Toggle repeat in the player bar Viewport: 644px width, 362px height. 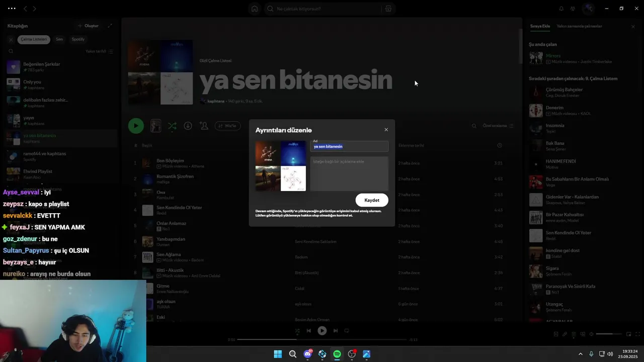coord(347,331)
